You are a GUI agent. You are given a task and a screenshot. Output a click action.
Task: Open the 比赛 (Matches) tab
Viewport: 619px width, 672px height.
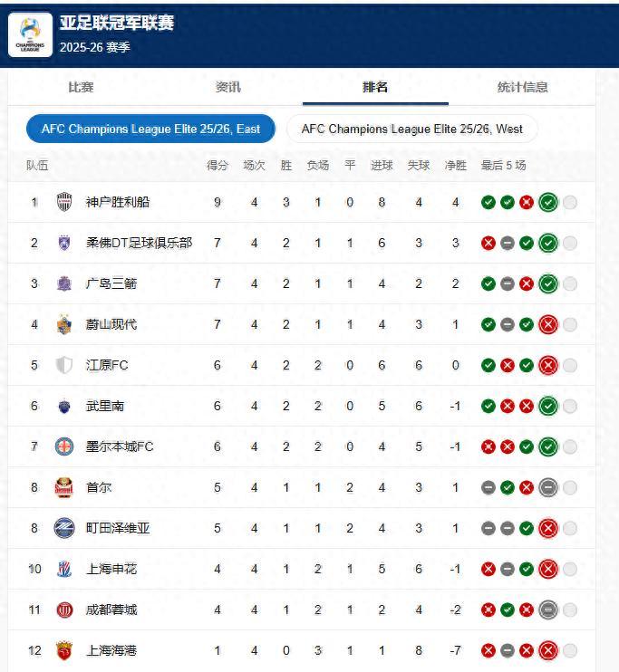coord(81,87)
